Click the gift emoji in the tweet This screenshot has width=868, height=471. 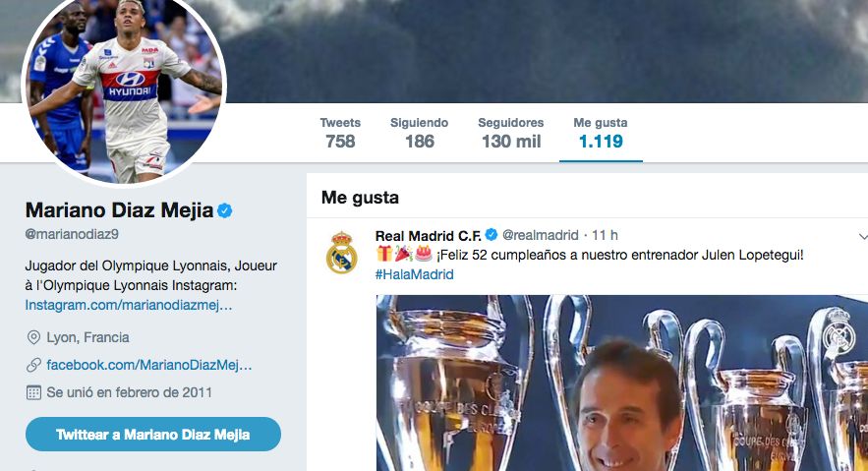[x=384, y=255]
